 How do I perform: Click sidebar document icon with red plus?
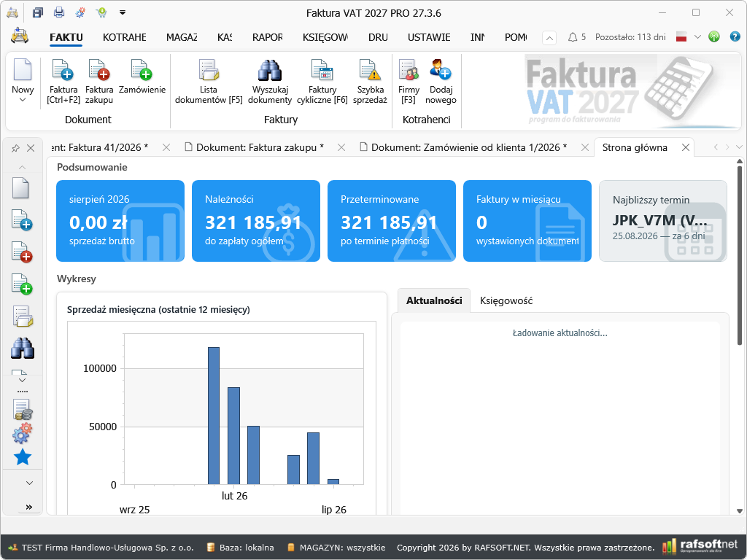click(x=21, y=252)
